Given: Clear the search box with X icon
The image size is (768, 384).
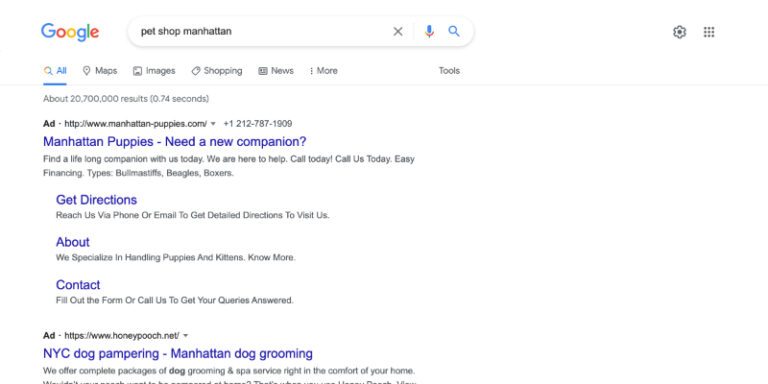Looking at the screenshot, I should click(x=398, y=32).
